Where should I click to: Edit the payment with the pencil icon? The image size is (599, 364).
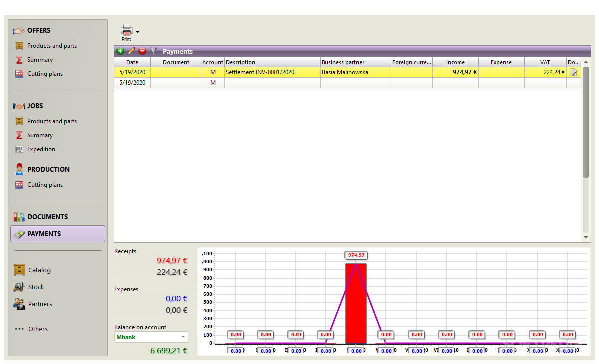tap(131, 51)
